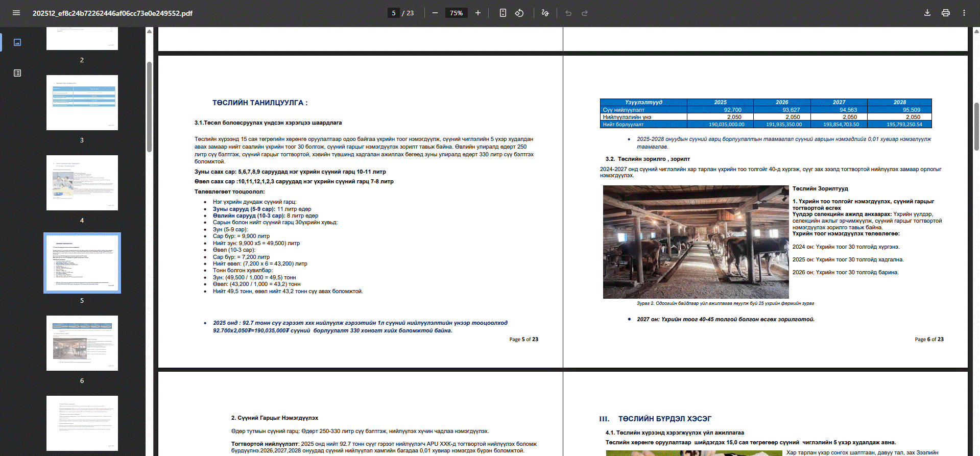
Task: Click the zoom in plus icon
Action: [478, 13]
